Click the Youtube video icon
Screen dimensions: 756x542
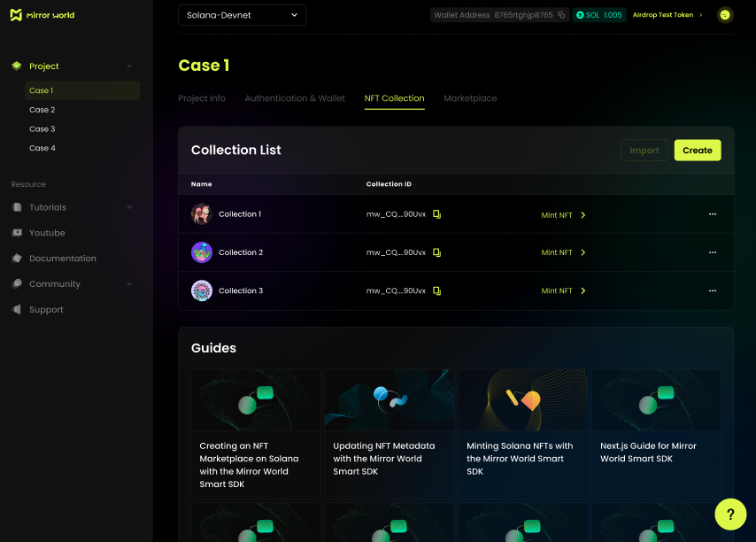pos(17,232)
